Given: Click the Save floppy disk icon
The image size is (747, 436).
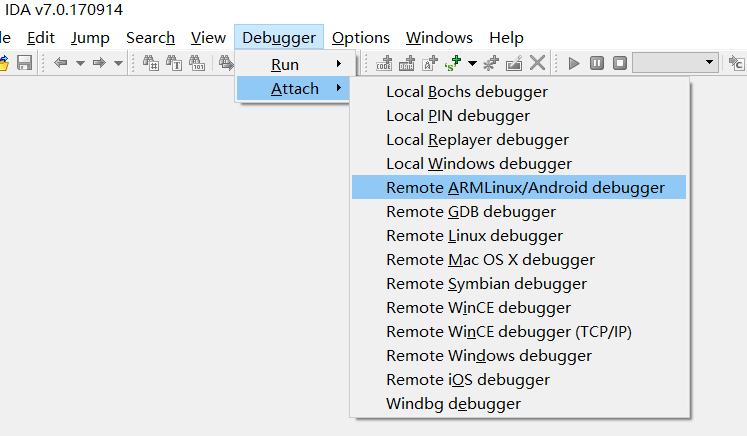Looking at the screenshot, I should click(x=24, y=63).
